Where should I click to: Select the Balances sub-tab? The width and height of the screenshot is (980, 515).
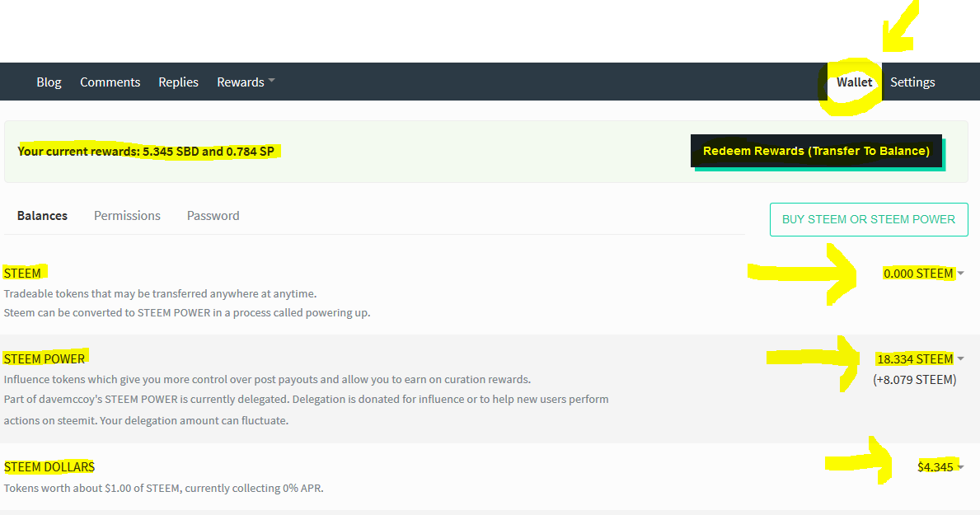pyautogui.click(x=42, y=216)
